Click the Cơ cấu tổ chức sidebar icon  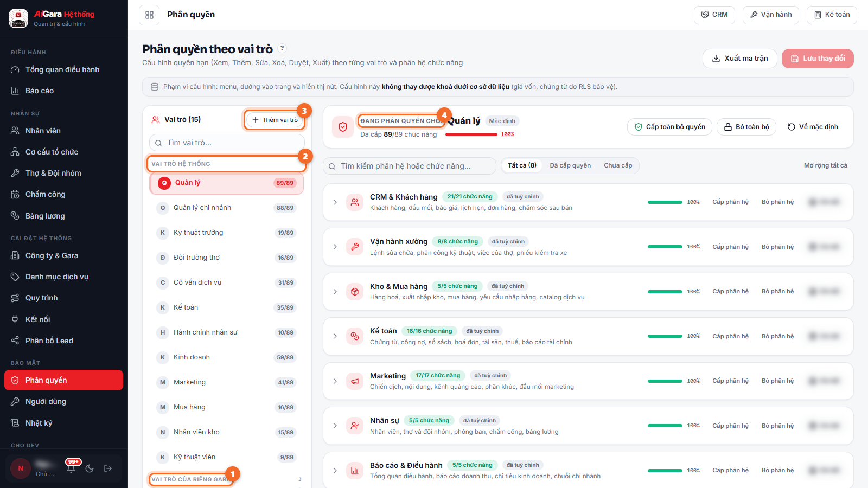(x=15, y=152)
